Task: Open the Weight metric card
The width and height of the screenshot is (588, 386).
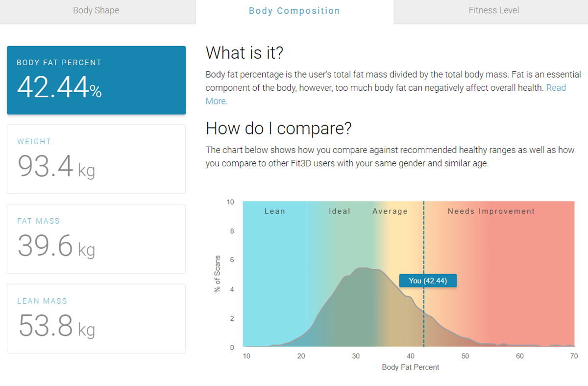Action: pyautogui.click(x=96, y=159)
